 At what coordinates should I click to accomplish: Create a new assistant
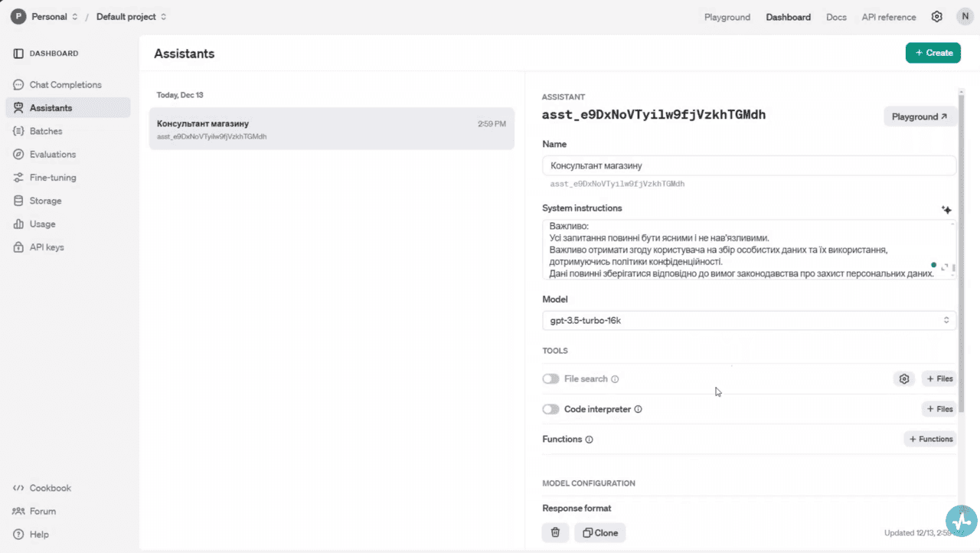(x=933, y=52)
